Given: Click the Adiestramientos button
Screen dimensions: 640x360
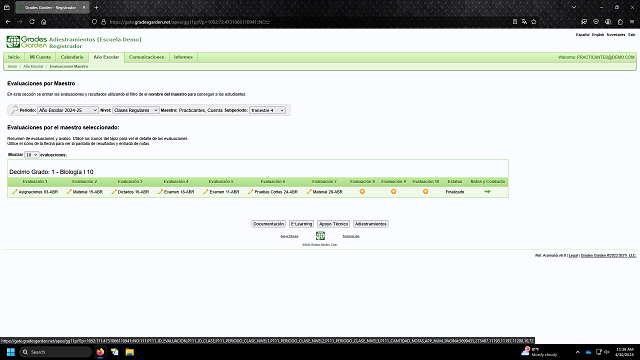Looking at the screenshot, I should [x=371, y=224].
